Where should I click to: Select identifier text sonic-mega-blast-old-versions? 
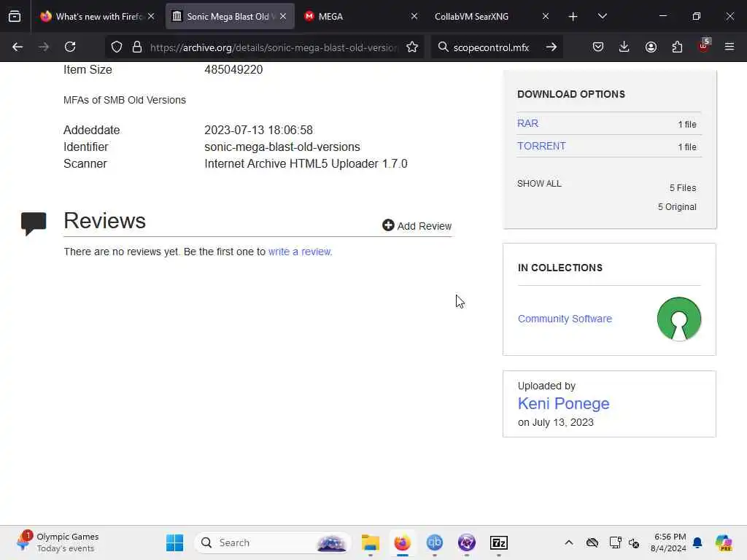(x=282, y=147)
